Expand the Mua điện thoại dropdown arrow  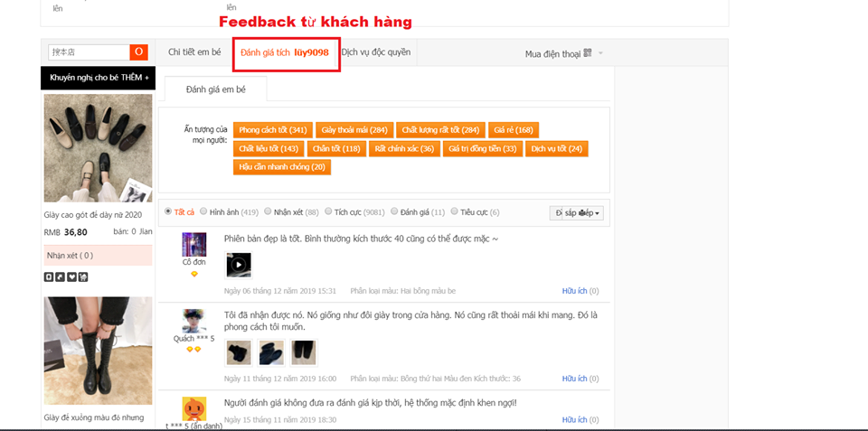coord(600,53)
